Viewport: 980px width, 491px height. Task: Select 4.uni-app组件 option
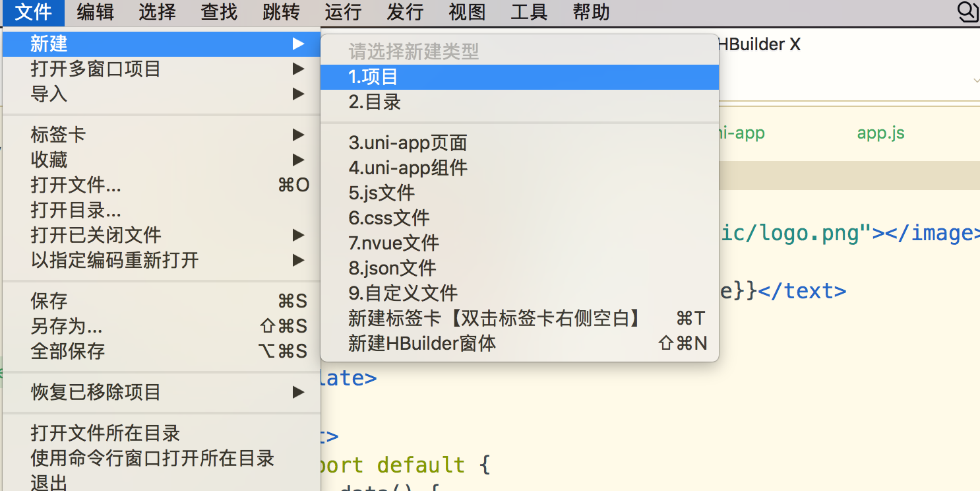(520, 168)
